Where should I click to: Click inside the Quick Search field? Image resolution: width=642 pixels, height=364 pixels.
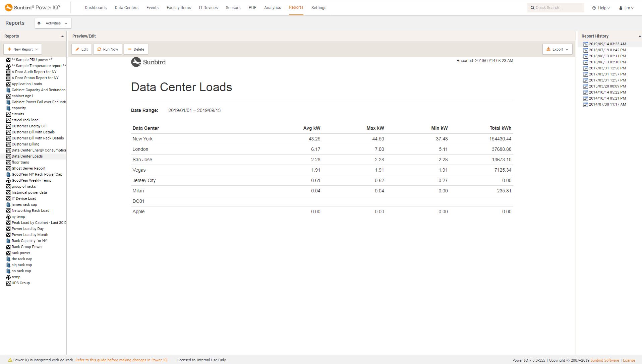coord(557,7)
